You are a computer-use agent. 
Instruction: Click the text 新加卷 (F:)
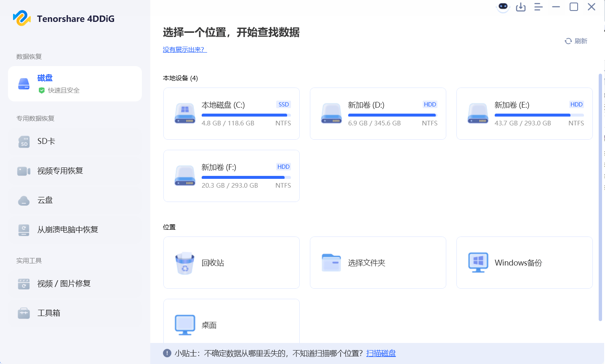tap(219, 167)
